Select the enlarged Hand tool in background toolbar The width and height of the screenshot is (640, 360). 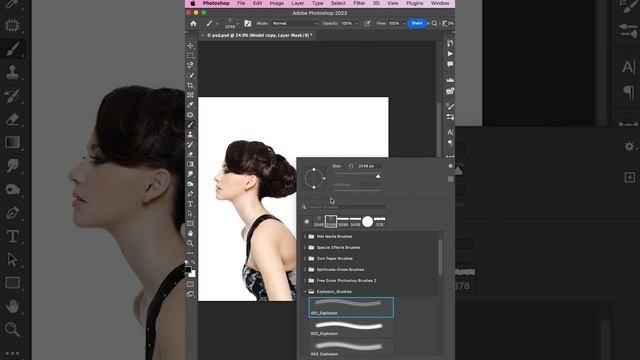[x=13, y=306]
